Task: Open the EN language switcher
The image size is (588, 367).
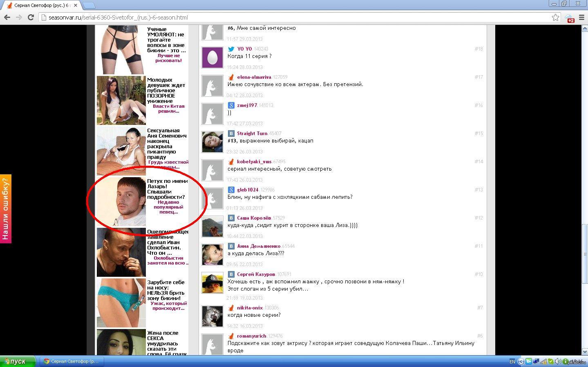Action: [512, 362]
